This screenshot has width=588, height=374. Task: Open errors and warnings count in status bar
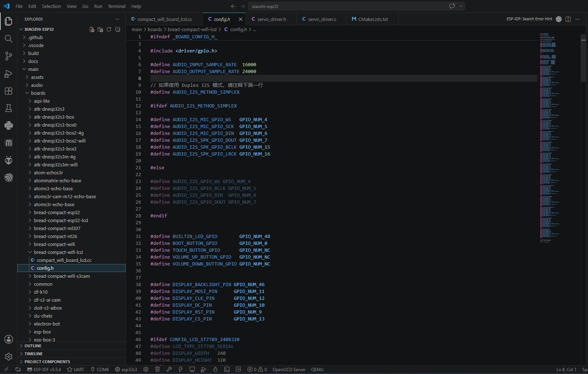(x=257, y=369)
